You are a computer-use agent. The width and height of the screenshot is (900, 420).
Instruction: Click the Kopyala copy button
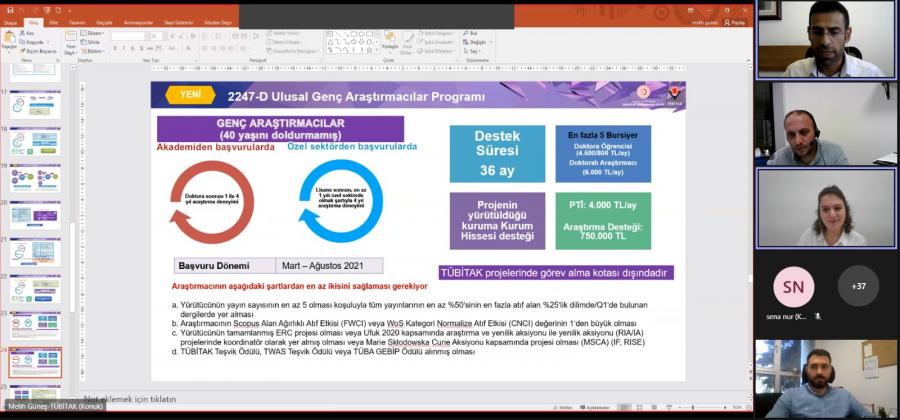[37, 42]
